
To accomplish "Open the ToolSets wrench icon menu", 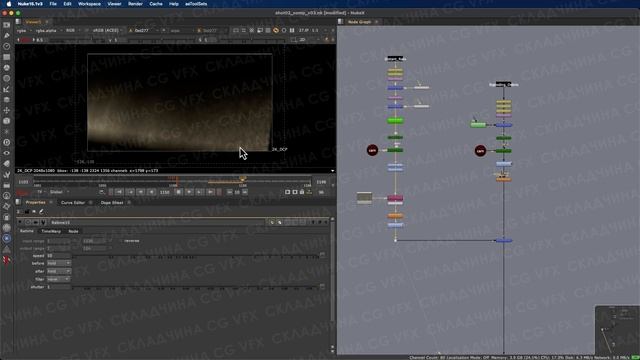I will tap(7, 174).
